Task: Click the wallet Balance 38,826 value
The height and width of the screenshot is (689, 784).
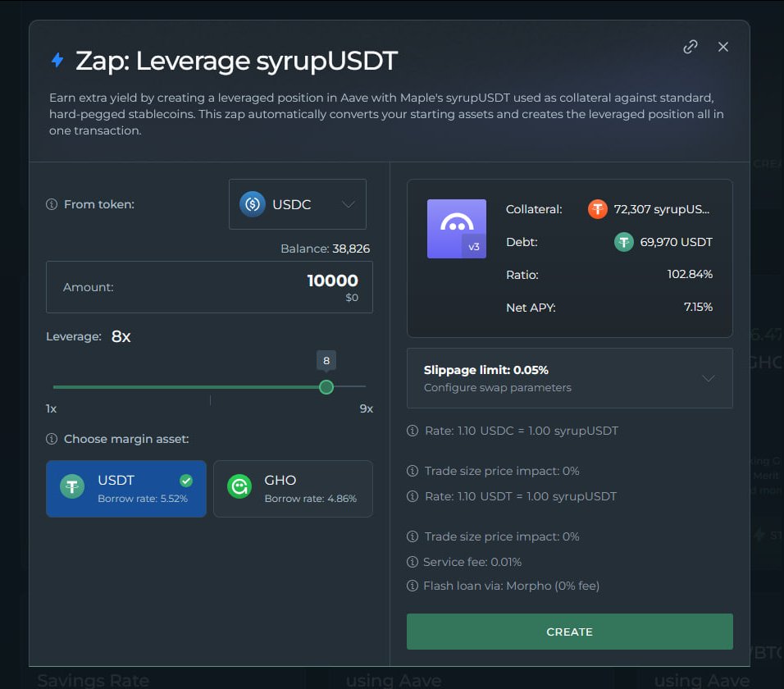Action: click(350, 249)
